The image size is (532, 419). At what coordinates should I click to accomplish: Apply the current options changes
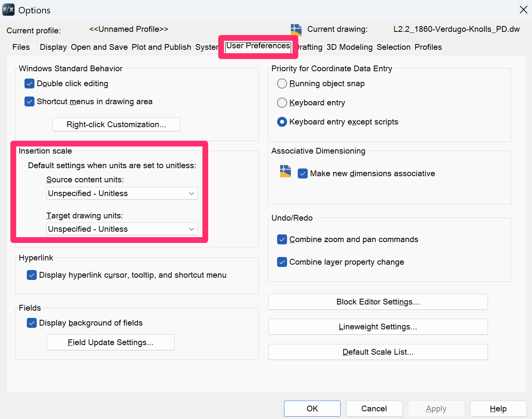click(x=436, y=408)
